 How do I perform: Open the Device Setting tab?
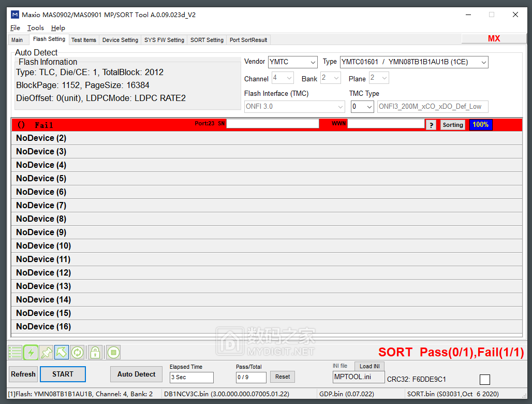pyautogui.click(x=120, y=40)
